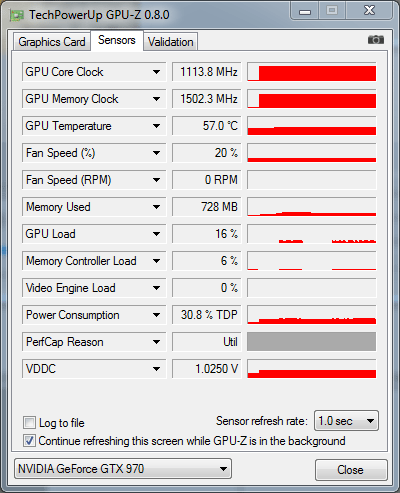Enable the Log to file checkbox
Screen dimensions: 400x493
pos(29,423)
